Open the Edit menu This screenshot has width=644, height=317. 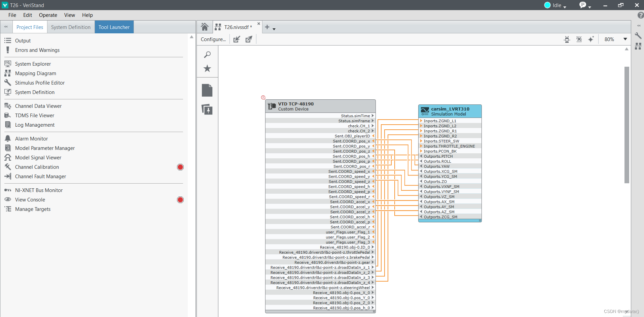(x=28, y=15)
